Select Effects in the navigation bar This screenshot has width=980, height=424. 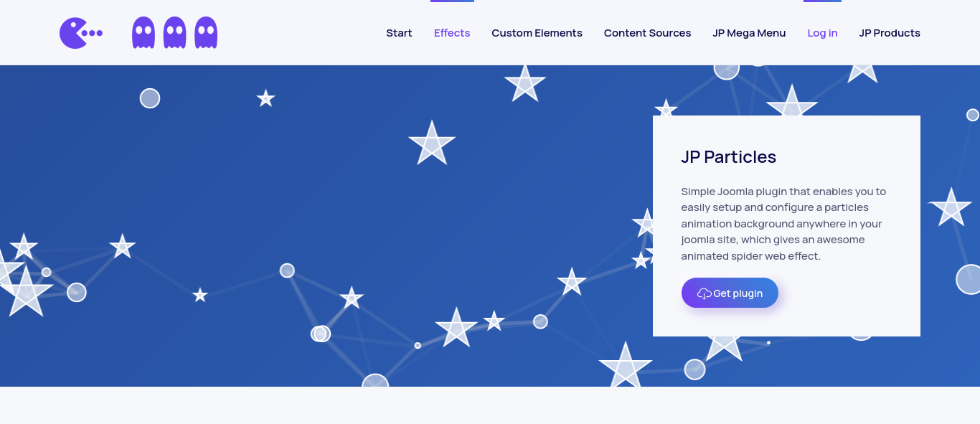coord(452,33)
